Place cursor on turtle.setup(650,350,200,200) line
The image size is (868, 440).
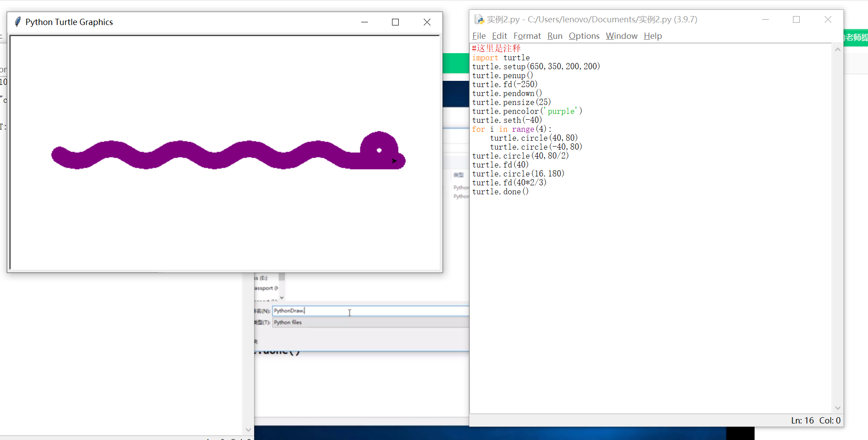click(x=536, y=67)
